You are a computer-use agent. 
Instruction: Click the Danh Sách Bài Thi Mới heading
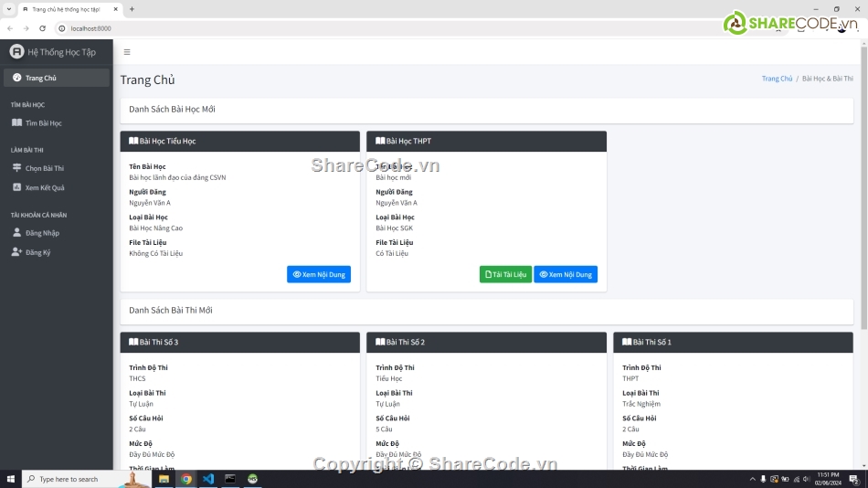coord(171,310)
